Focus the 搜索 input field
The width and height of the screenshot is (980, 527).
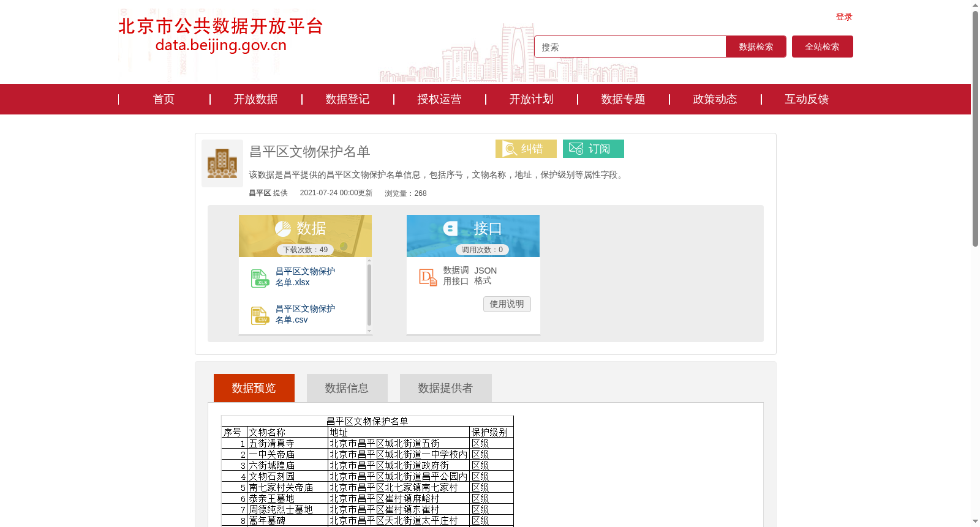click(x=630, y=47)
